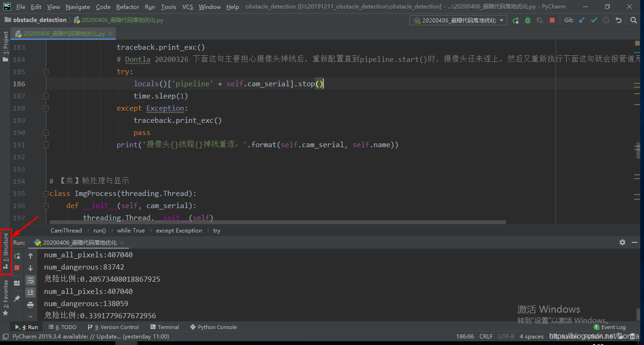
Task: Start a Debug session with the bug icon
Action: tap(528, 20)
